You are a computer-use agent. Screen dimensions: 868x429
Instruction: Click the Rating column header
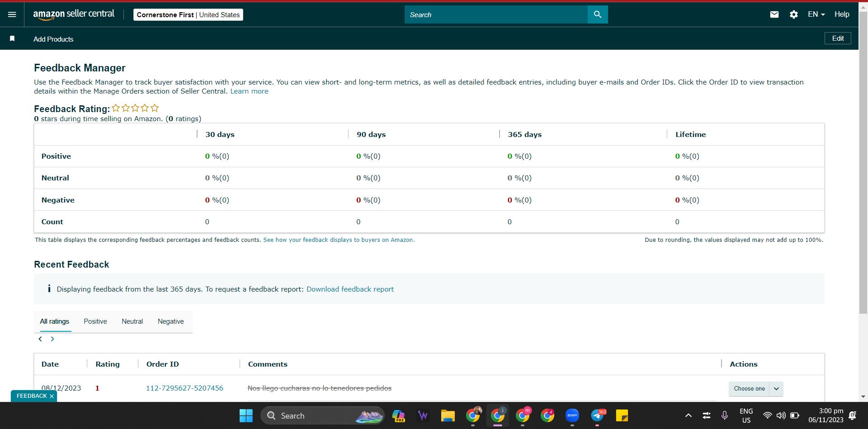(x=108, y=364)
